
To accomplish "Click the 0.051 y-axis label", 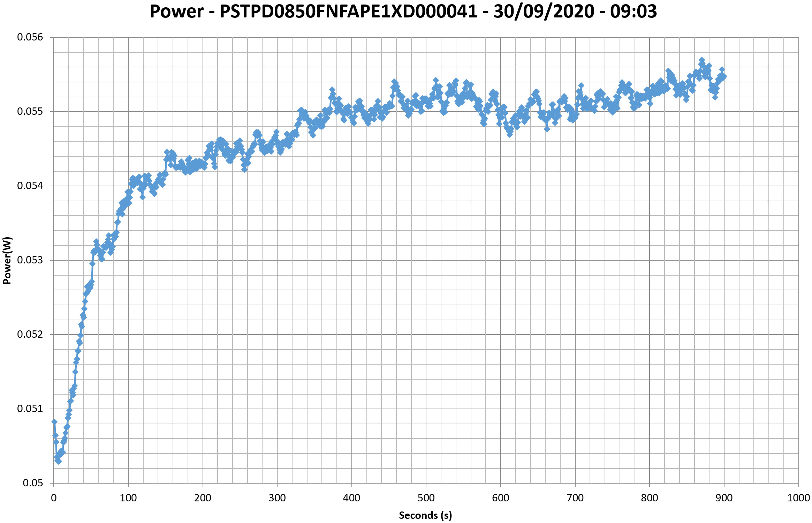I will [30, 409].
